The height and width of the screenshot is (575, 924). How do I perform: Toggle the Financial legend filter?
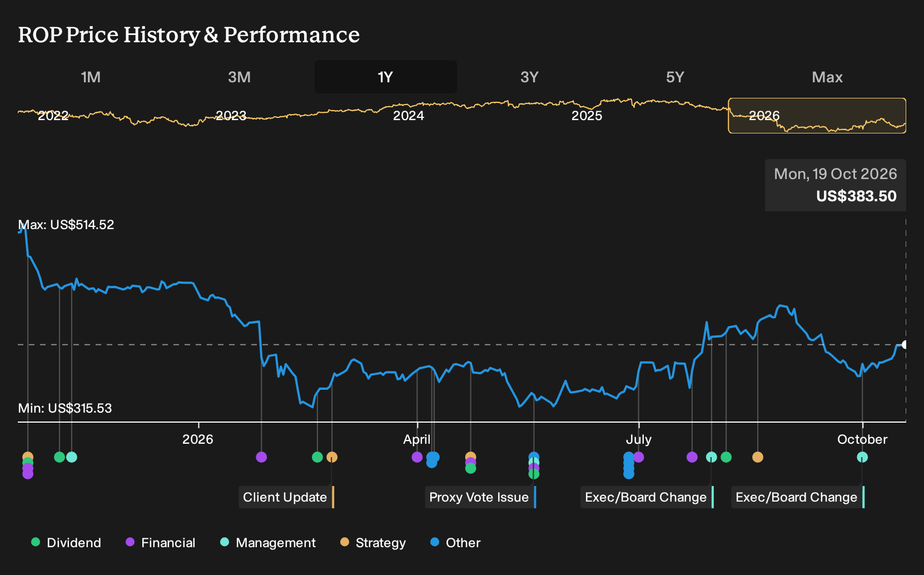pos(161,543)
